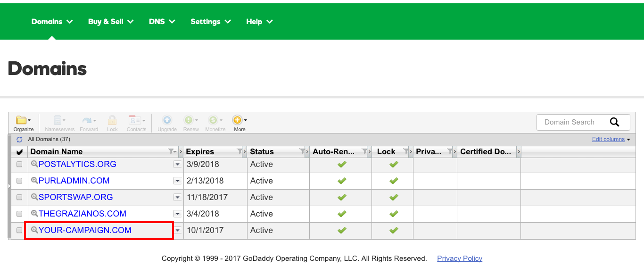
Task: Click Active status for PURLADMIN.COM
Action: coord(262,181)
